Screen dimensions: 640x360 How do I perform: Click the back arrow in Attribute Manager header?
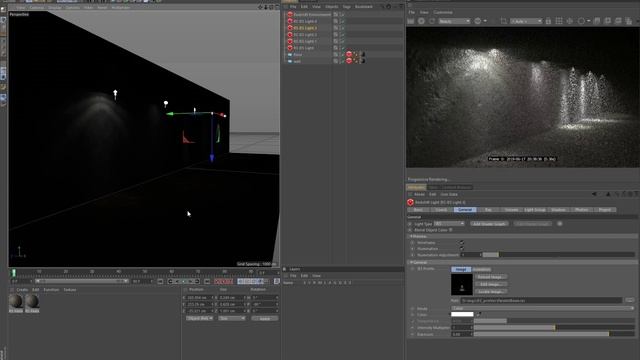[594, 194]
